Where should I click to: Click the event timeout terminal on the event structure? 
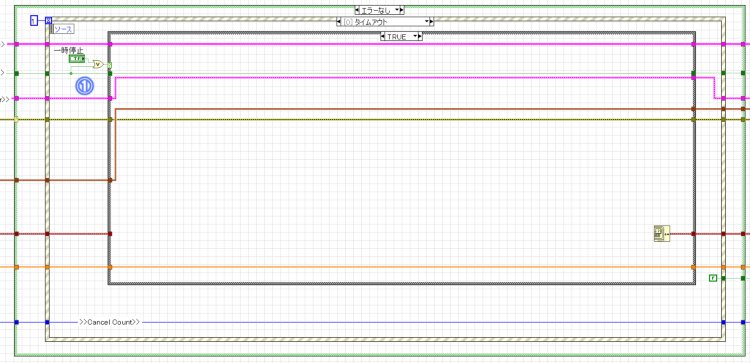pos(48,21)
